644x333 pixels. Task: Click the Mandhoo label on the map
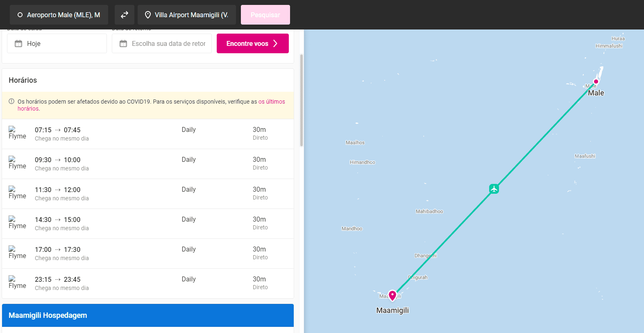pyautogui.click(x=352, y=229)
